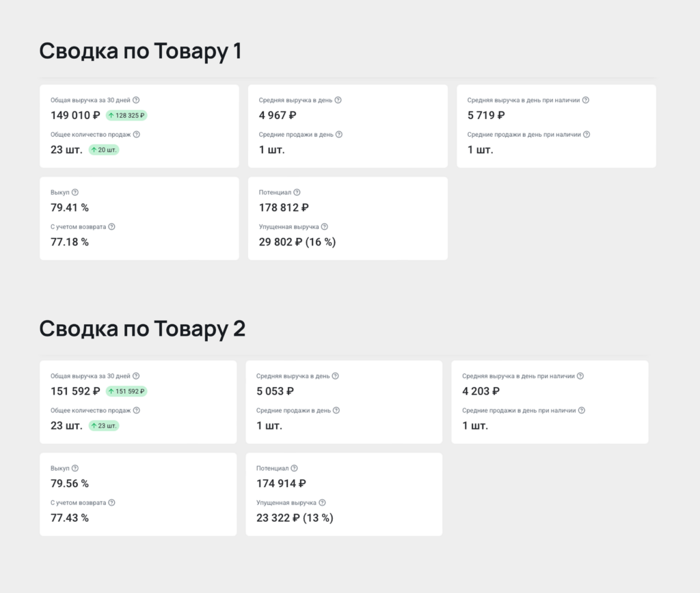Viewport: 700px width, 593px height.
Task: Select the heading "Сводка по Товару 2"
Action: click(x=142, y=328)
